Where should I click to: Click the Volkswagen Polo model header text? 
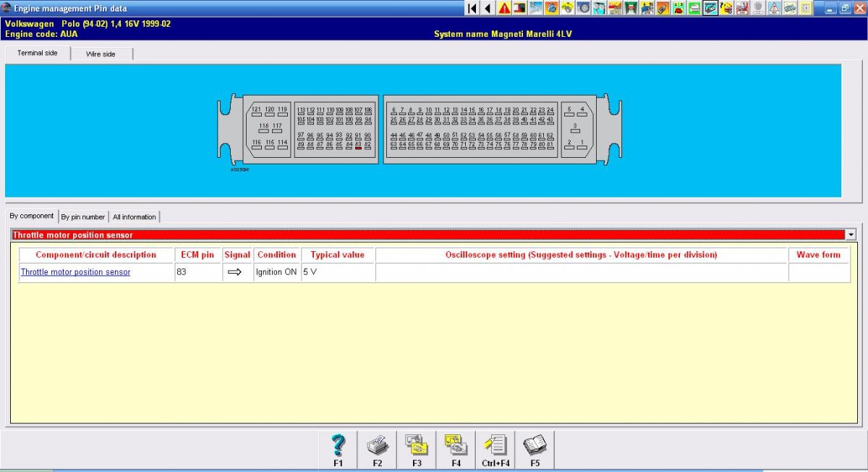[x=88, y=24]
